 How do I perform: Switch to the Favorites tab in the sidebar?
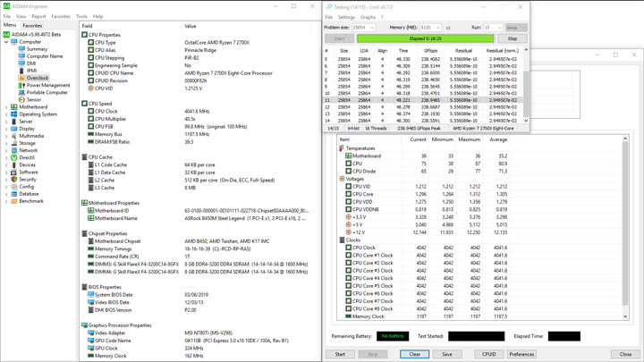point(32,25)
